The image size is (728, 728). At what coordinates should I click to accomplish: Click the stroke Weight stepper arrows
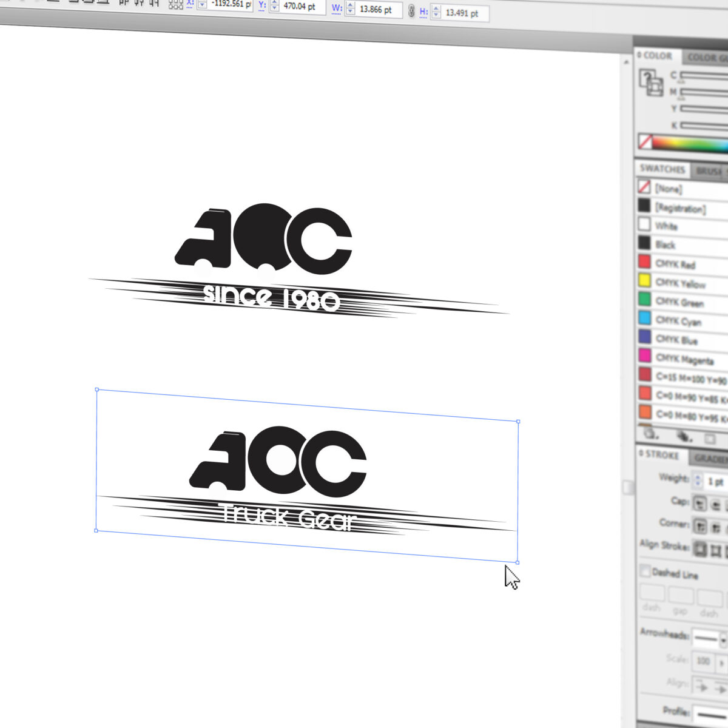698,480
